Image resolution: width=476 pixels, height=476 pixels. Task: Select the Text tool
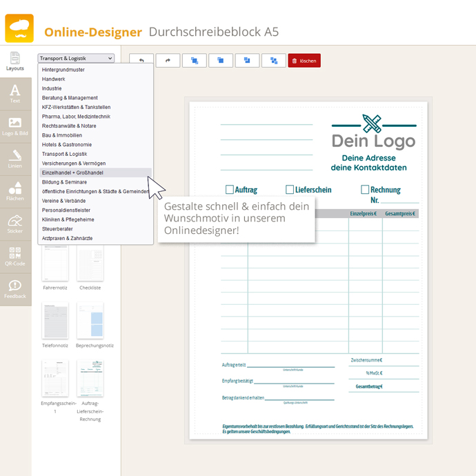[15, 94]
